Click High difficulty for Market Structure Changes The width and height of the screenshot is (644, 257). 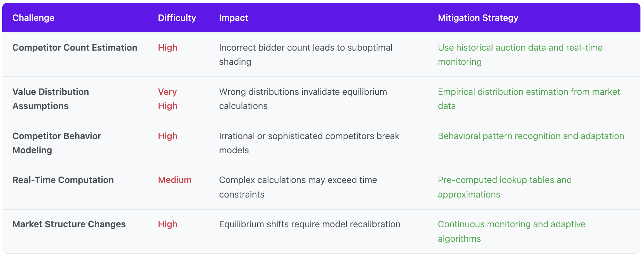167,224
